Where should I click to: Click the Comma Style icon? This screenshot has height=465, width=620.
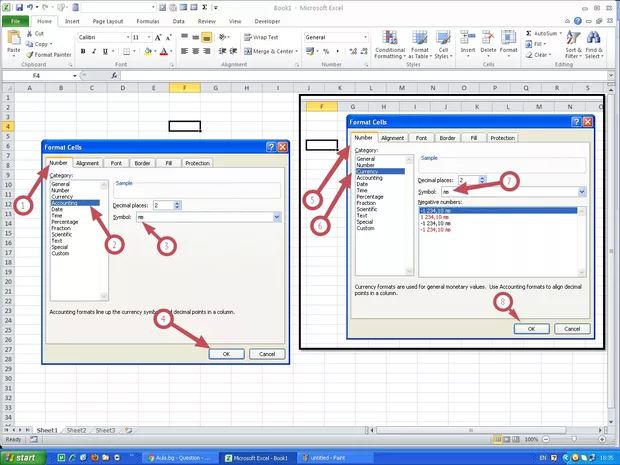[337, 51]
